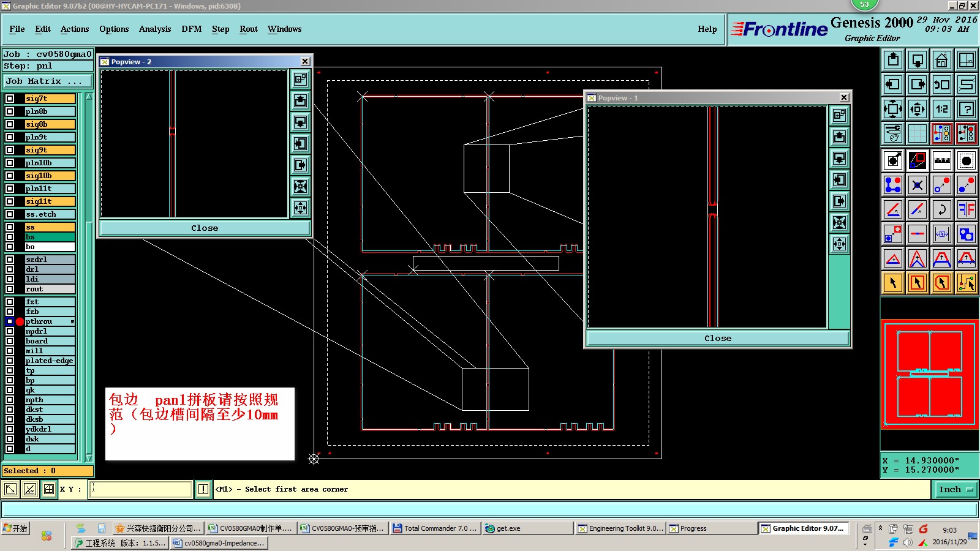Screen dimensions: 980x551
Task: Click the pan down view icon
Action: [x=918, y=60]
